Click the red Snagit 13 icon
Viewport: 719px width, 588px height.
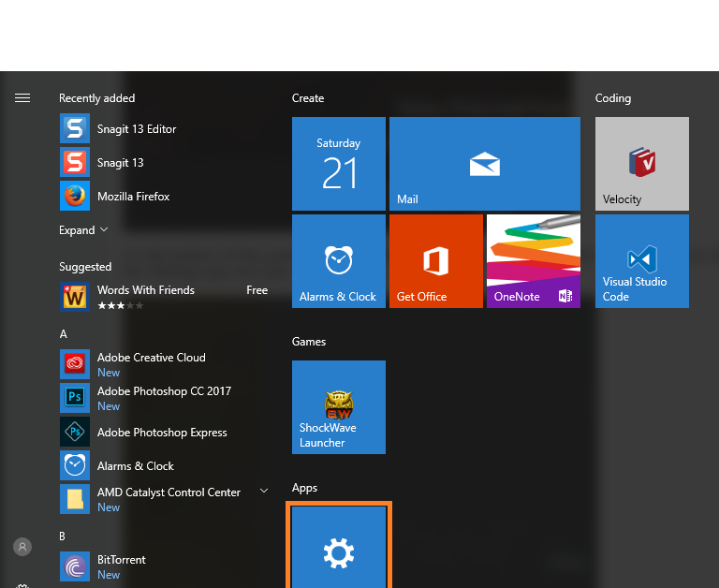point(75,162)
